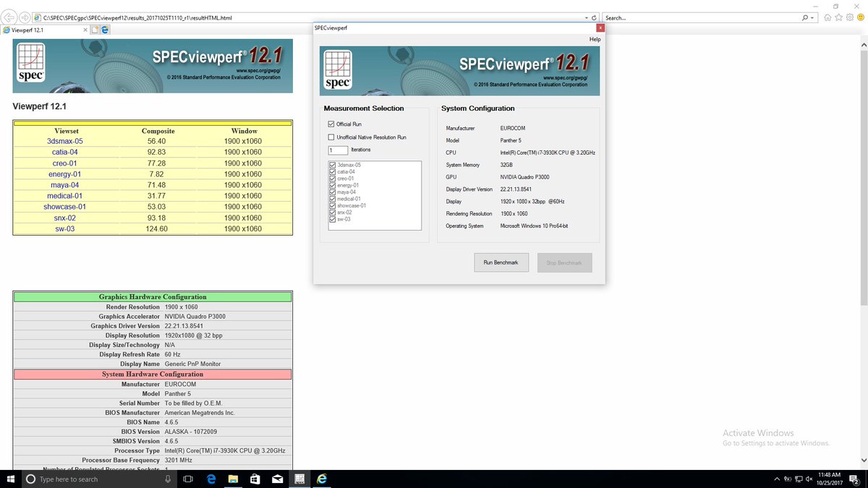Toggle the medical-01 checkbox in the dialog list
This screenshot has width=868, height=488.
point(333,199)
